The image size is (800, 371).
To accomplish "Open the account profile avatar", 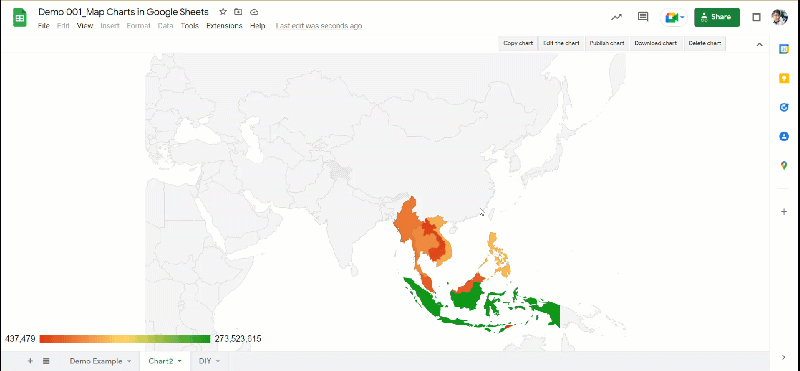I will click(779, 17).
